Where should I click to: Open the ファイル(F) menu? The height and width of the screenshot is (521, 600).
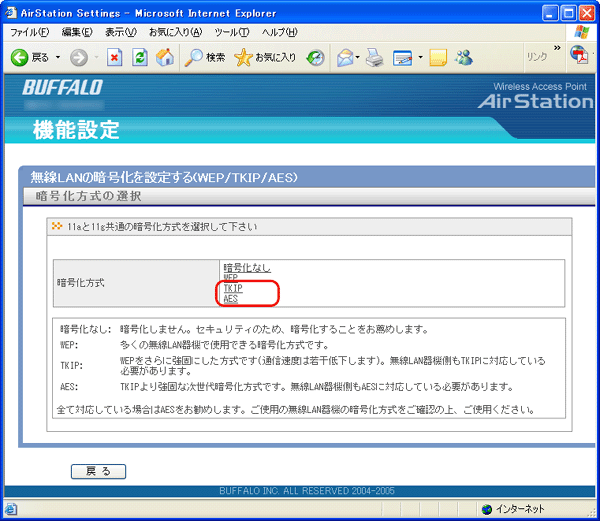[x=30, y=32]
